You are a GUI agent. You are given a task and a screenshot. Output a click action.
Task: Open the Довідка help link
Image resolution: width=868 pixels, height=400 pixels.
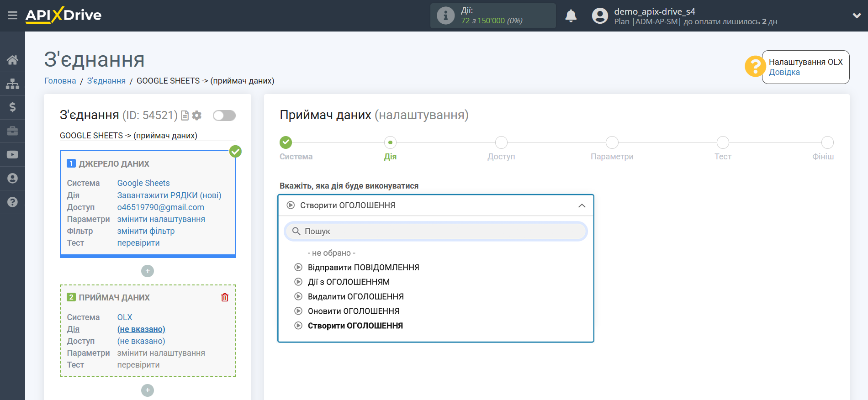point(784,72)
